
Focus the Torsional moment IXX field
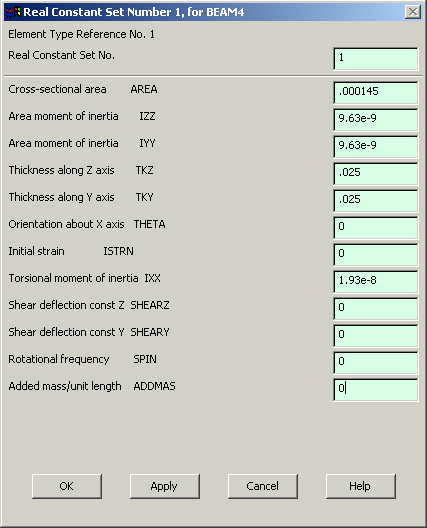pyautogui.click(x=375, y=281)
